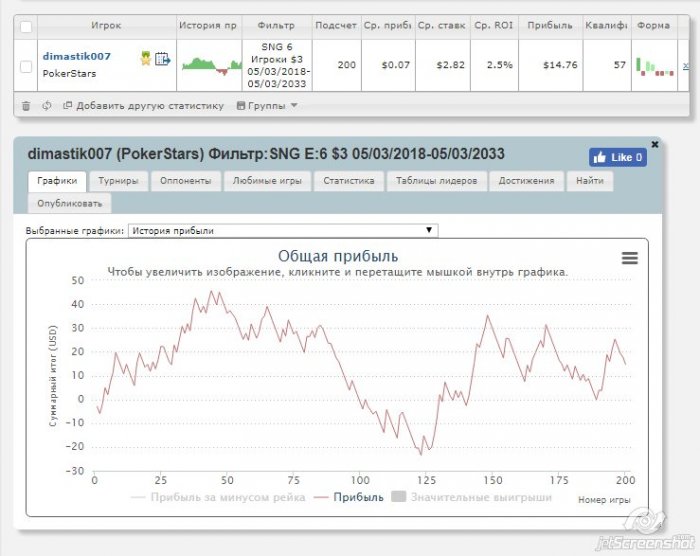The image size is (700, 556).
Task: Click Добавить другую статистику link
Action: 144,106
